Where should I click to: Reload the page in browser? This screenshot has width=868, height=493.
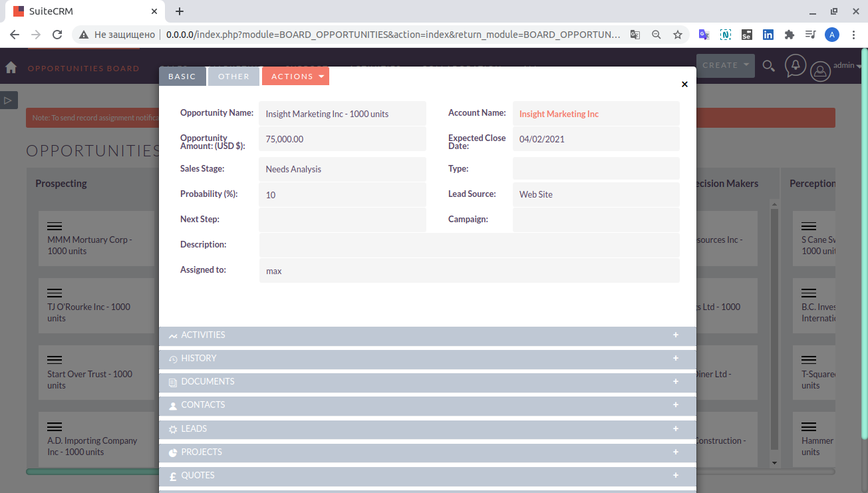pyautogui.click(x=57, y=35)
